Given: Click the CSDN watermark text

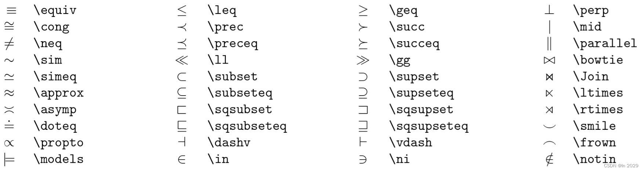Looking at the screenshot, I should [x=621, y=166].
